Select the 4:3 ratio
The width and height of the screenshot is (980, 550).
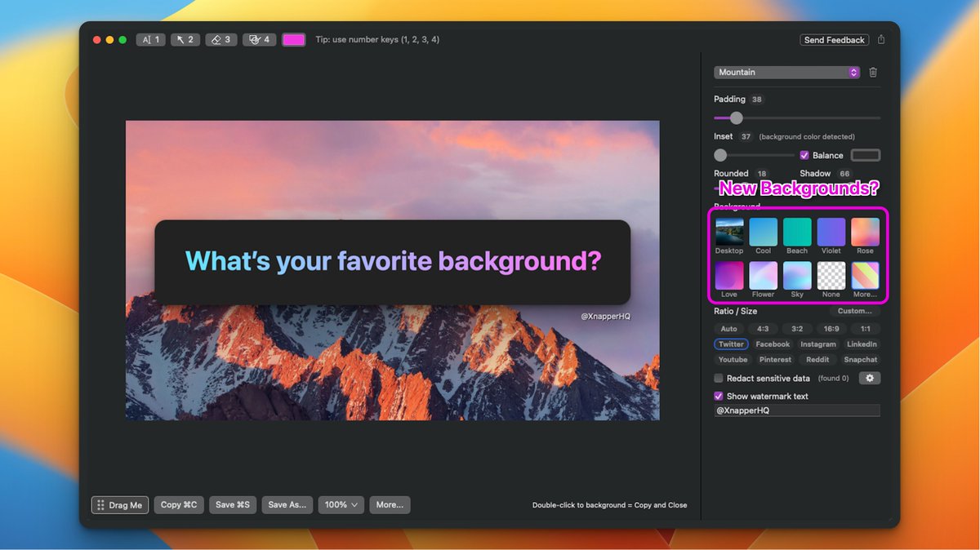coord(763,329)
